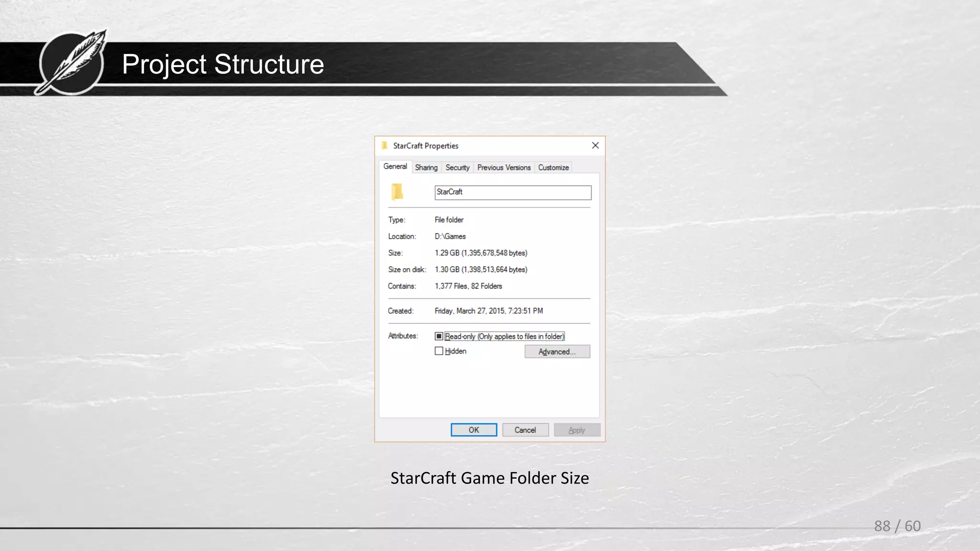Open the Sharing tab
The height and width of the screenshot is (551, 980).
pos(426,167)
